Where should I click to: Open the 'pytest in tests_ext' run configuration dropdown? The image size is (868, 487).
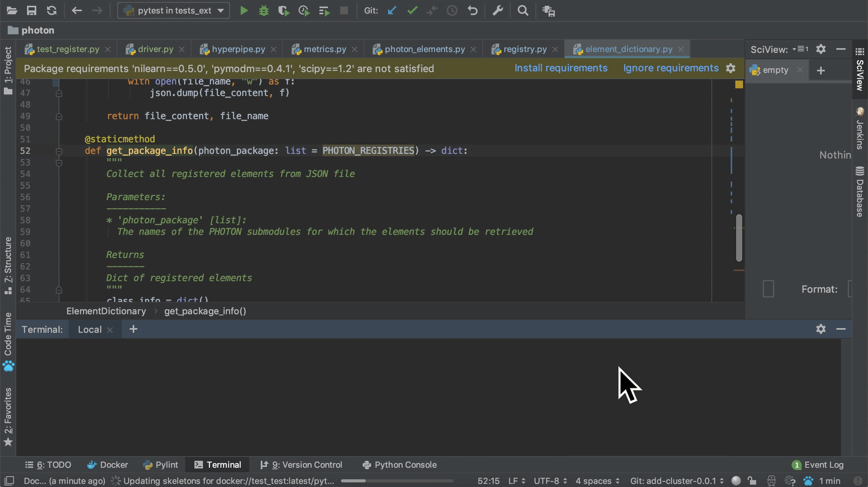[x=174, y=10]
